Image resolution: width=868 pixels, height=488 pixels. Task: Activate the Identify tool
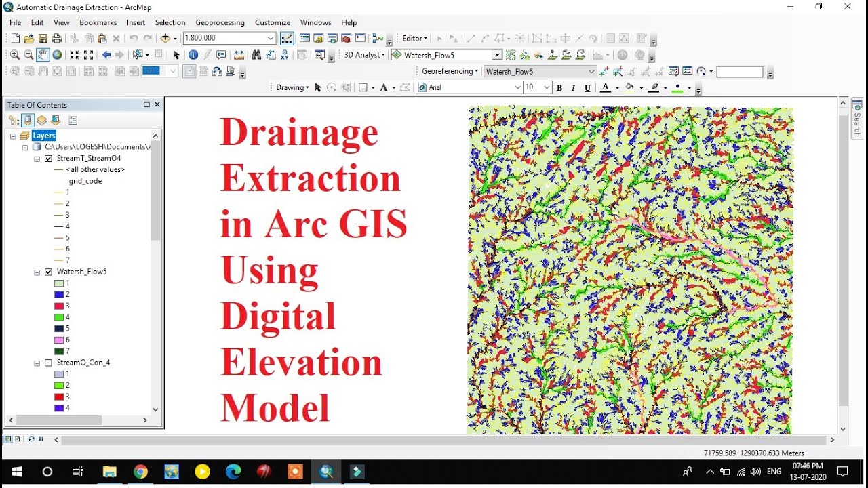pyautogui.click(x=193, y=55)
